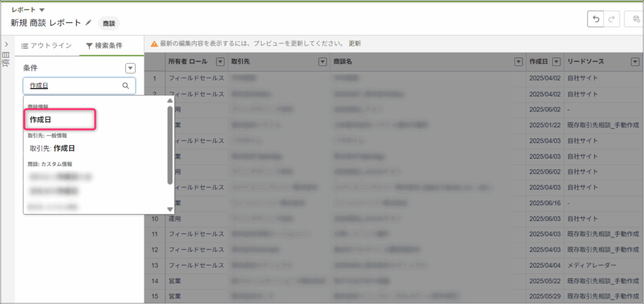The height and width of the screenshot is (304, 644).
Task: Open the 作成日 column menu arrow
Action: pyautogui.click(x=556, y=62)
